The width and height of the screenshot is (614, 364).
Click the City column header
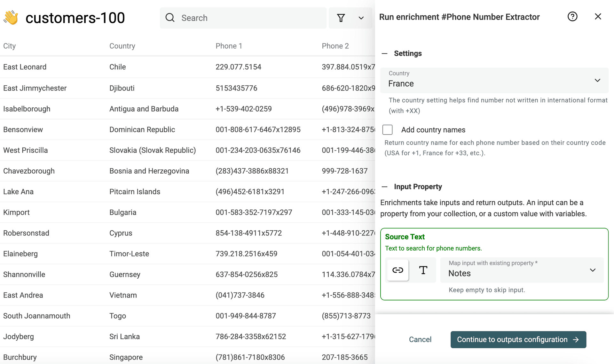click(10, 46)
